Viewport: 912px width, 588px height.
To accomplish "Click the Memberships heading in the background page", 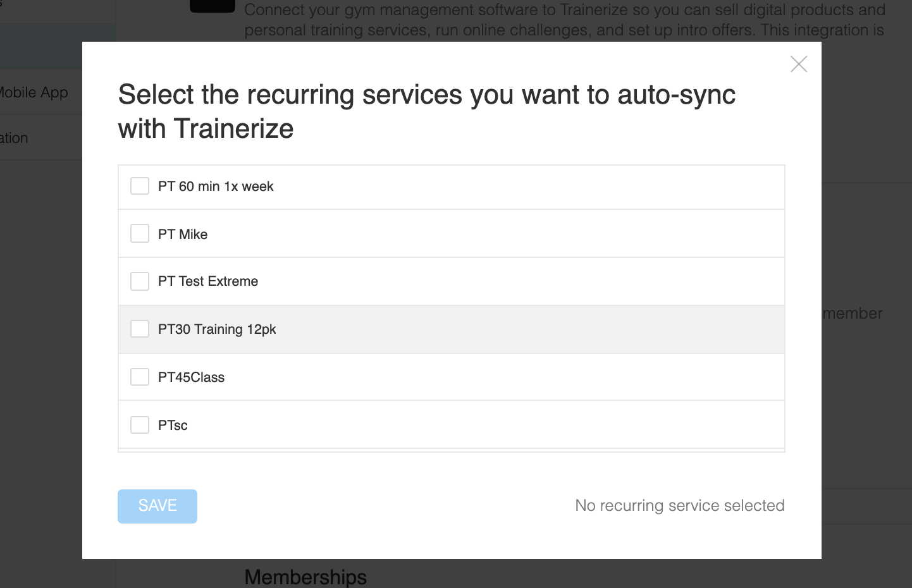I will (305, 577).
